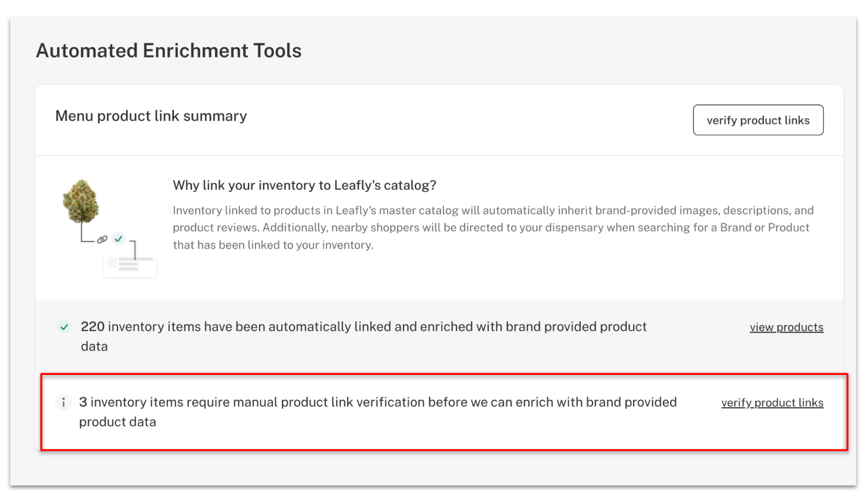Click the chain link icon under the bud
This screenshot has height=496, width=868.
(x=102, y=239)
